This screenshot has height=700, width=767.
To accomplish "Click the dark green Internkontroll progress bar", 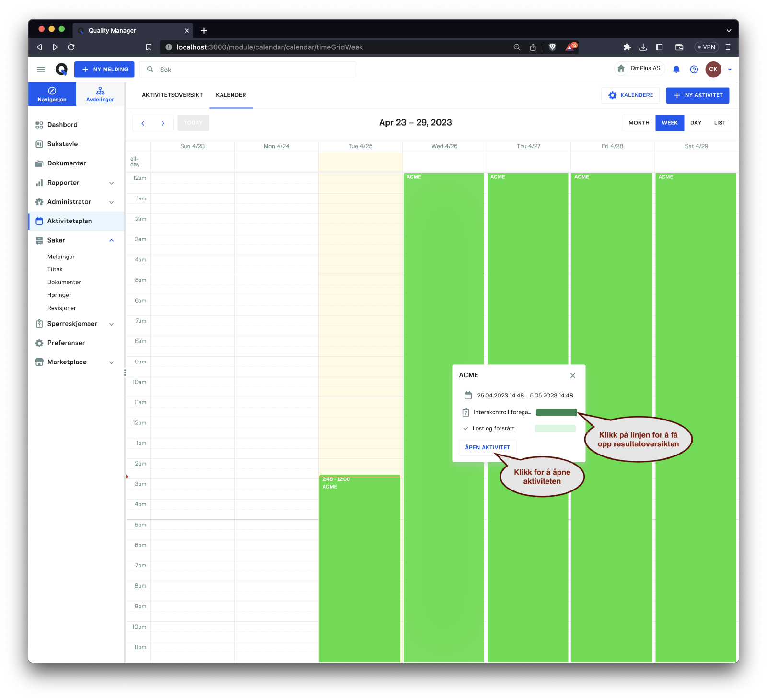I will [x=556, y=412].
